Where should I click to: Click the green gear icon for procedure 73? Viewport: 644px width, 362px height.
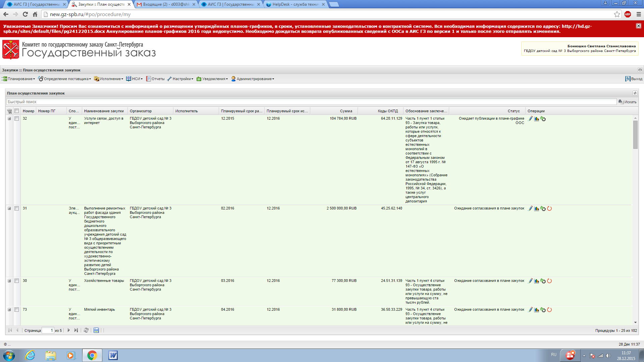[x=543, y=310]
